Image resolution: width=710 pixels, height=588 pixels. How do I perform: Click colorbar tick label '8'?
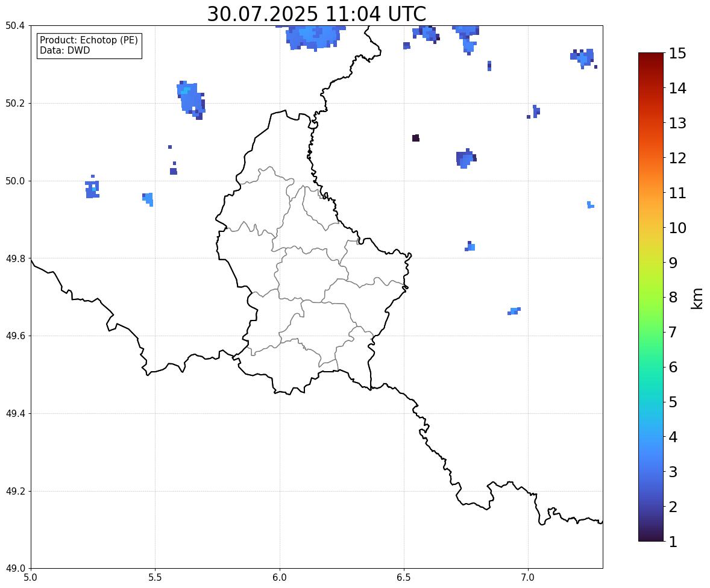click(673, 298)
